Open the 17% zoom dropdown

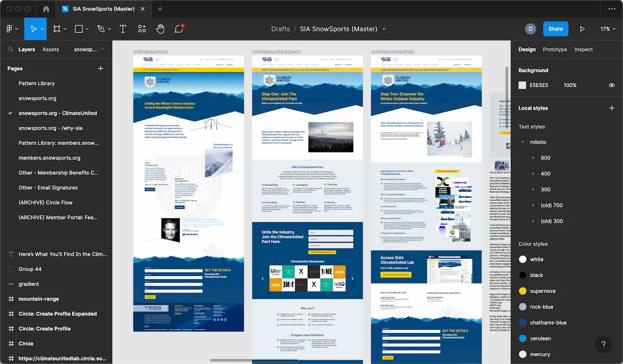click(x=607, y=29)
